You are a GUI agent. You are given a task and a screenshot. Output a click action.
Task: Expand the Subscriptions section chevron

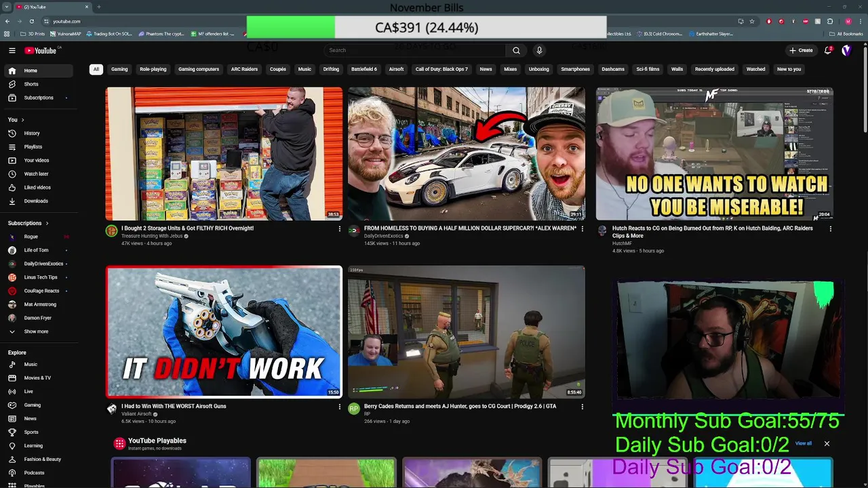tap(46, 223)
